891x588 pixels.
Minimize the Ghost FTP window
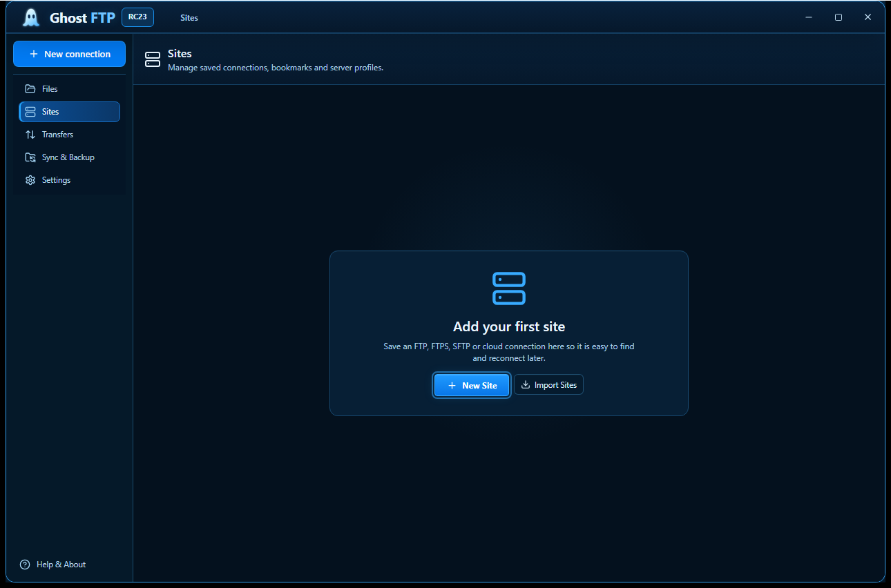(809, 17)
